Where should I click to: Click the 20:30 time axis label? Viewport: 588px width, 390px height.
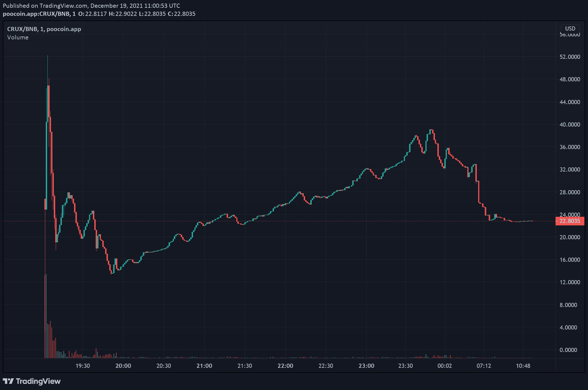(x=164, y=366)
